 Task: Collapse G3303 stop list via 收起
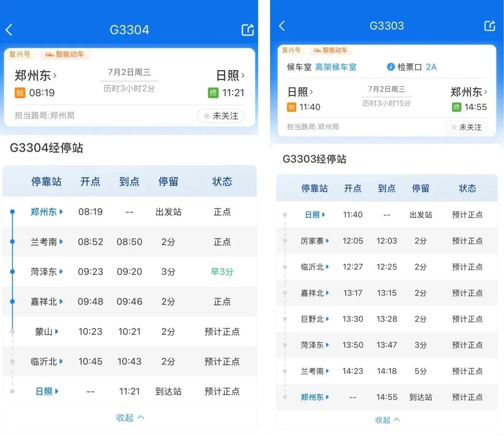pyautogui.click(x=387, y=420)
